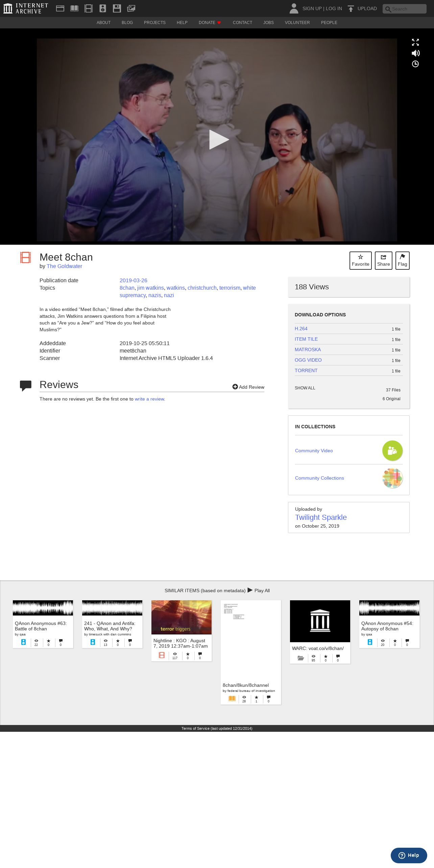Open the BLOG menu item
Viewport: 434px width, 868px height.
(127, 23)
